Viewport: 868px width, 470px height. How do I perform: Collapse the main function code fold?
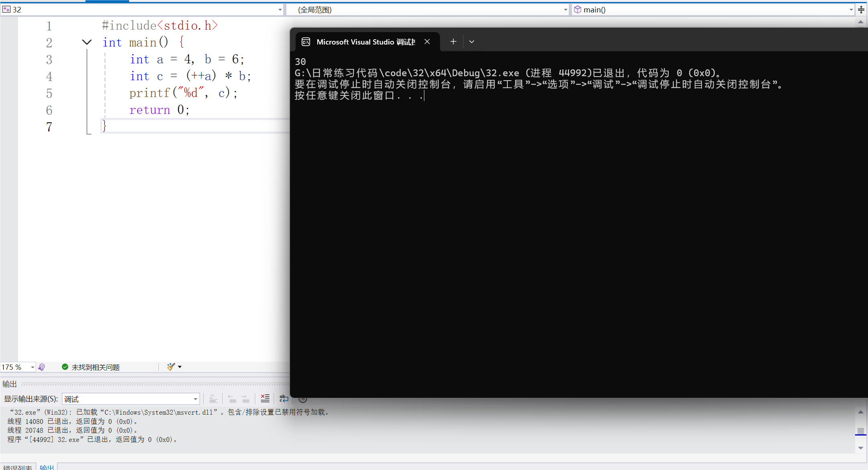(87, 42)
